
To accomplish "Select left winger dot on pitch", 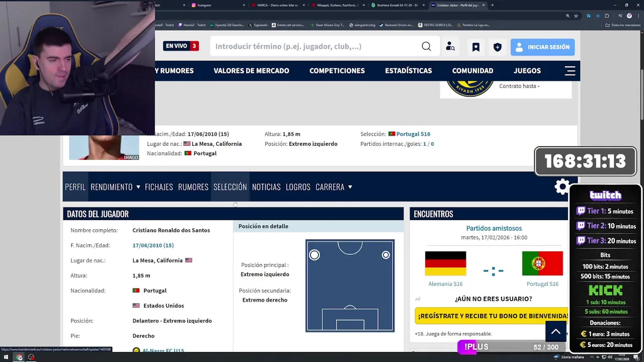I will (x=314, y=255).
